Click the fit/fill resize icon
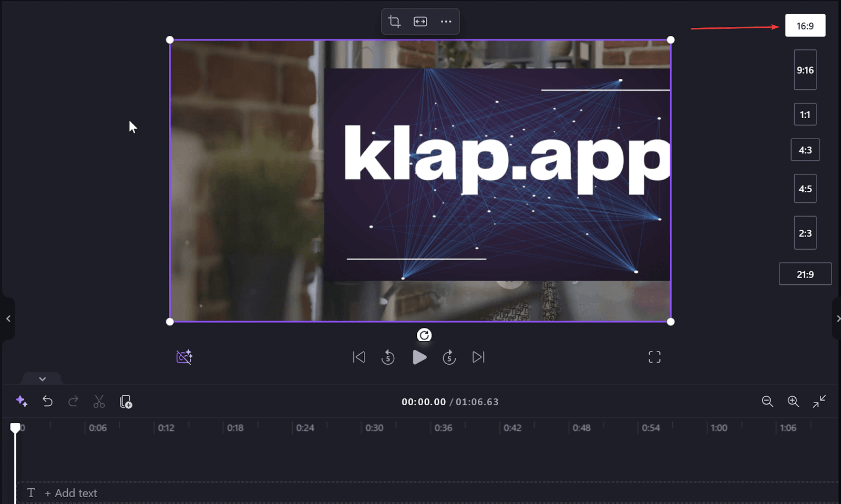 [420, 22]
